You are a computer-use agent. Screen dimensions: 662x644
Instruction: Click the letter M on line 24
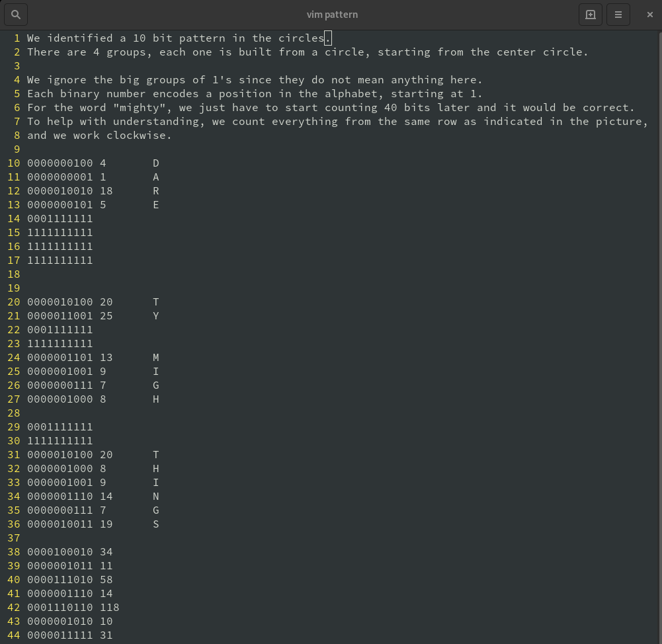tap(156, 358)
